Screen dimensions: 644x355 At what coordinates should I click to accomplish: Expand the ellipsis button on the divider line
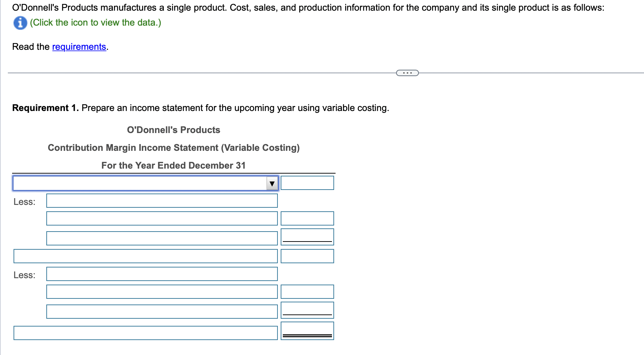(x=407, y=73)
